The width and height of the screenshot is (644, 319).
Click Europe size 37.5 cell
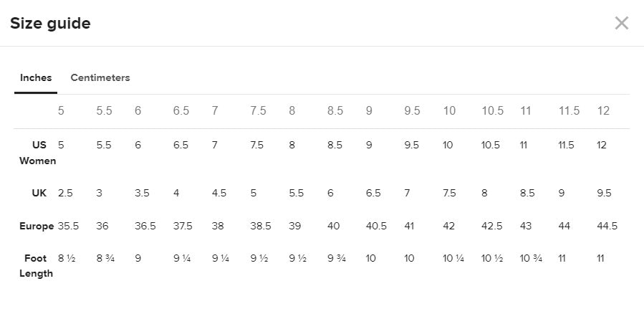point(183,226)
